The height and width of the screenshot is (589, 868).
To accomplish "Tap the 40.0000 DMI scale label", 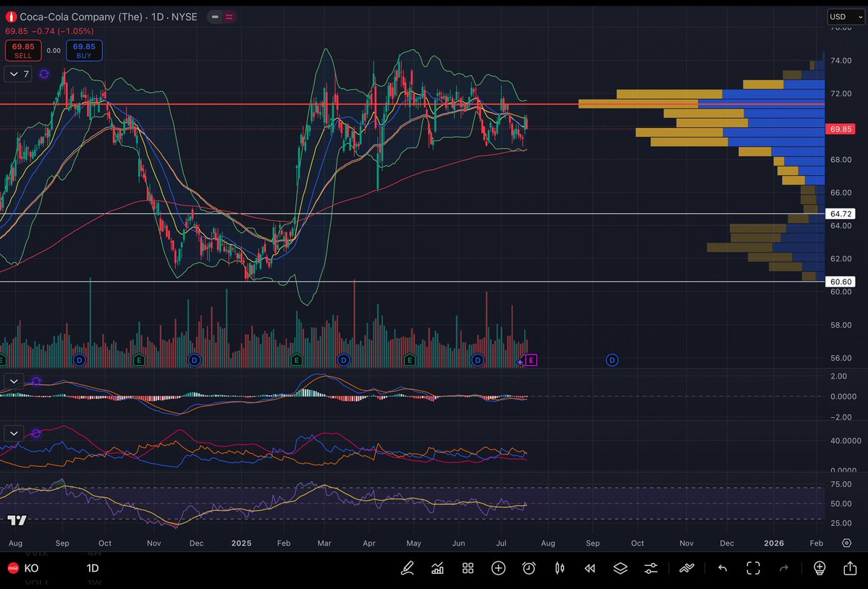I will pyautogui.click(x=846, y=441).
